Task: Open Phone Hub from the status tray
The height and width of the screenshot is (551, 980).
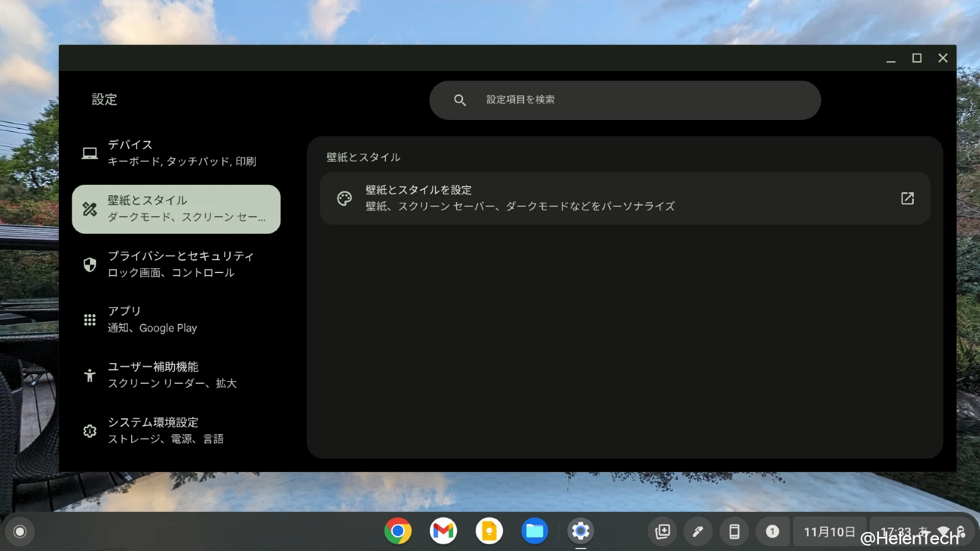Action: [734, 531]
